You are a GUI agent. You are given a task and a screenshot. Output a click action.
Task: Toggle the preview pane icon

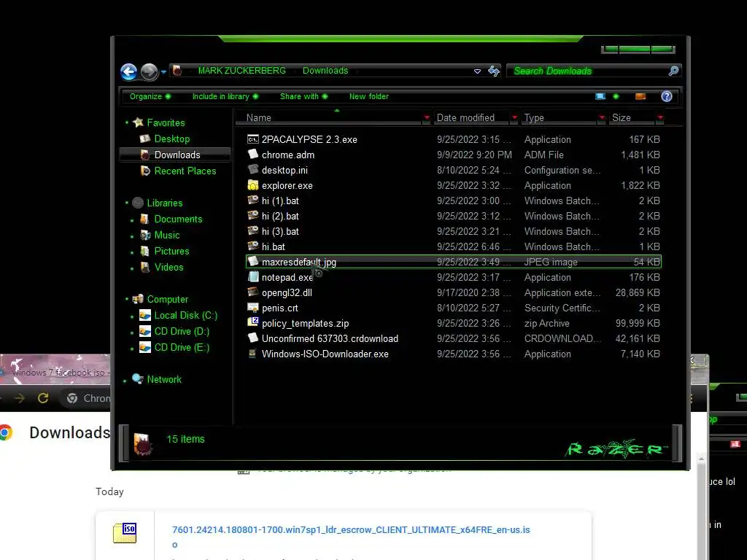[x=640, y=97]
